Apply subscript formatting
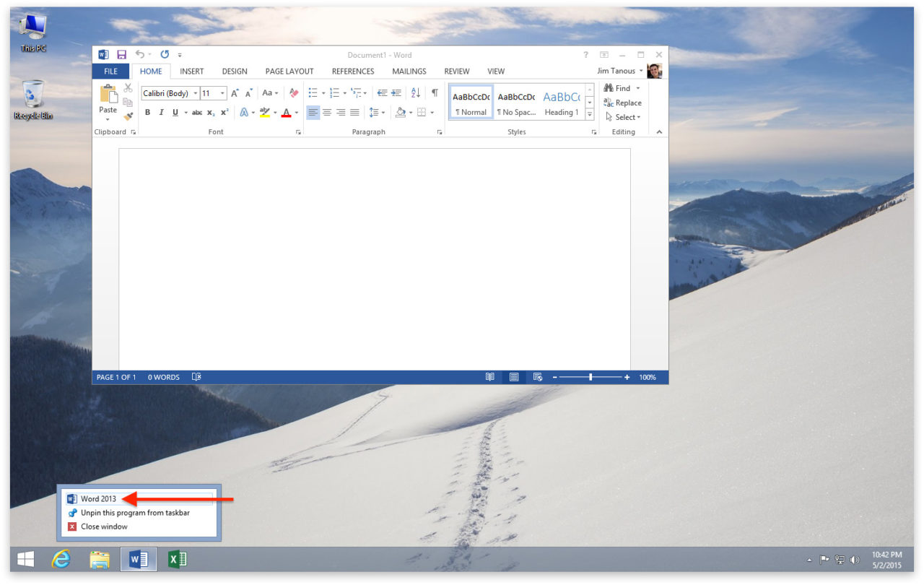 [x=210, y=112]
